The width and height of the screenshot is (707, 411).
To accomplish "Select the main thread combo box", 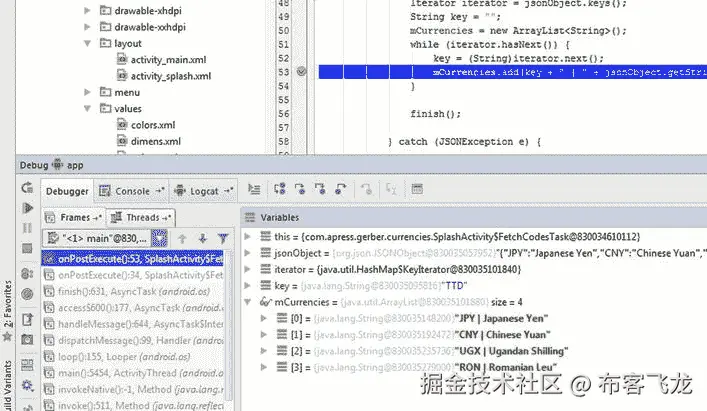I will pyautogui.click(x=105, y=238).
